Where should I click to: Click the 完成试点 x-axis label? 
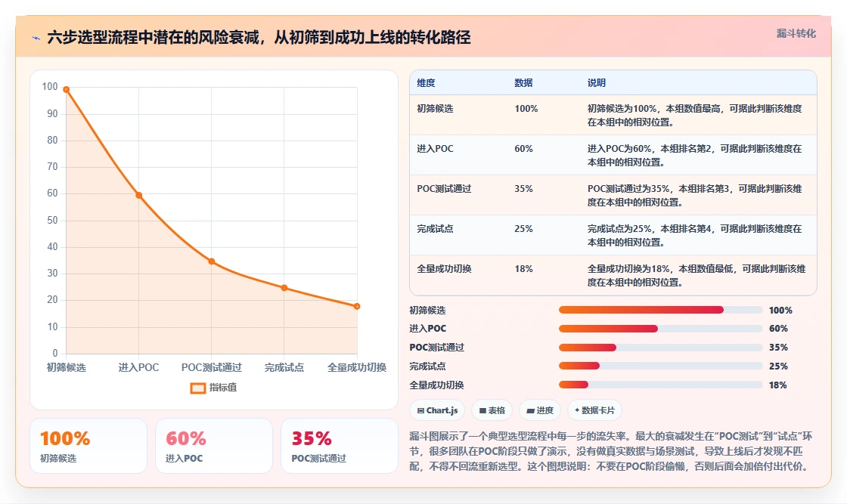[x=284, y=367]
